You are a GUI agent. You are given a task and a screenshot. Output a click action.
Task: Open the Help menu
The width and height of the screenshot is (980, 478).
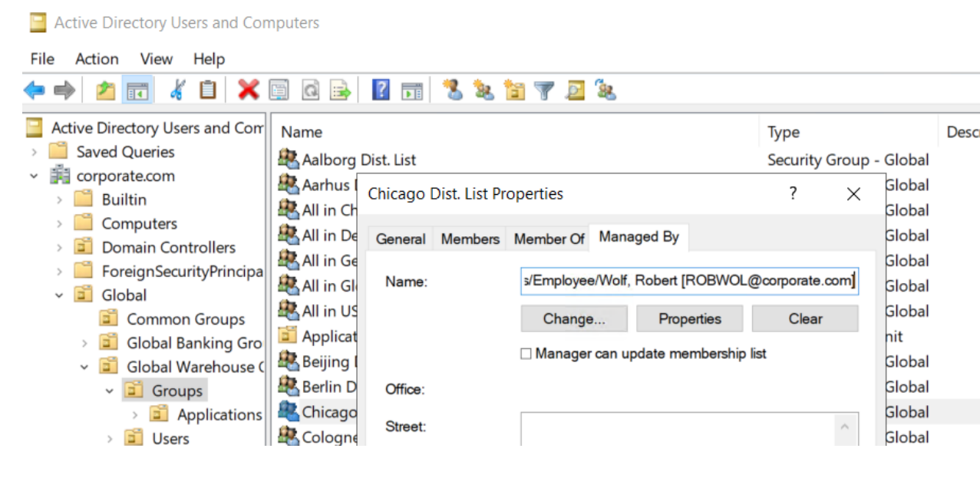click(x=209, y=59)
